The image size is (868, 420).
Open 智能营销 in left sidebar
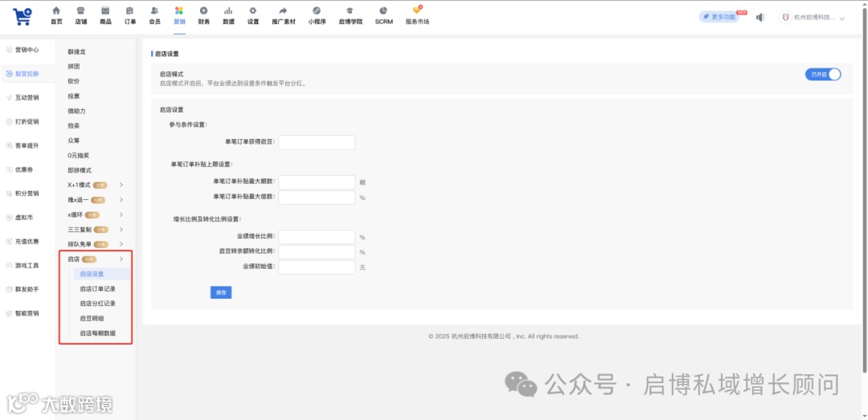click(x=27, y=313)
